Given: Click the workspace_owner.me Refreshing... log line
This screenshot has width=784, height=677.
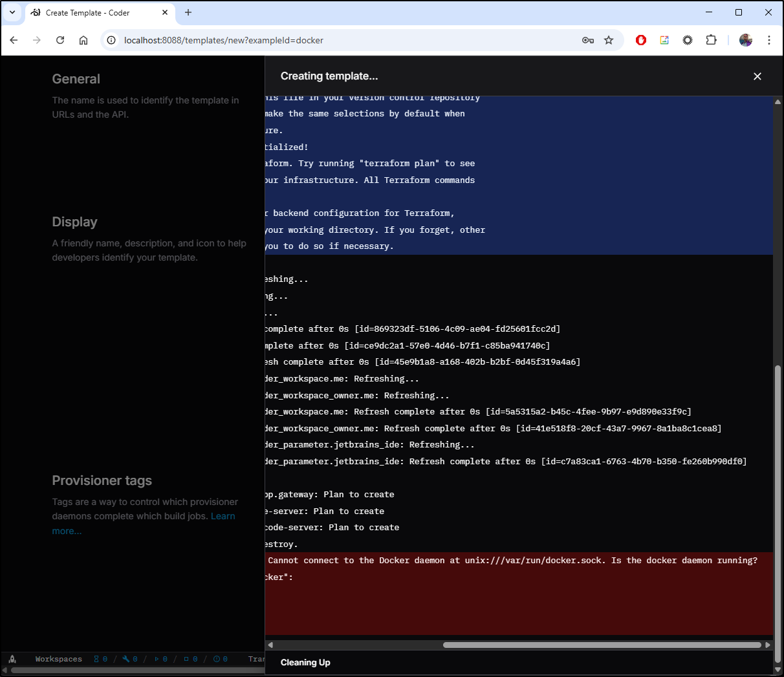Looking at the screenshot, I should click(357, 396).
